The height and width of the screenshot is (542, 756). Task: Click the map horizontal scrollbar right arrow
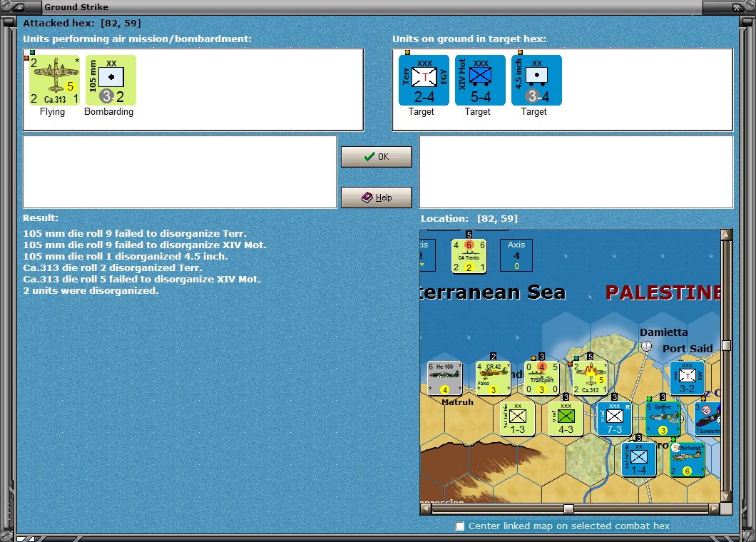tap(714, 508)
